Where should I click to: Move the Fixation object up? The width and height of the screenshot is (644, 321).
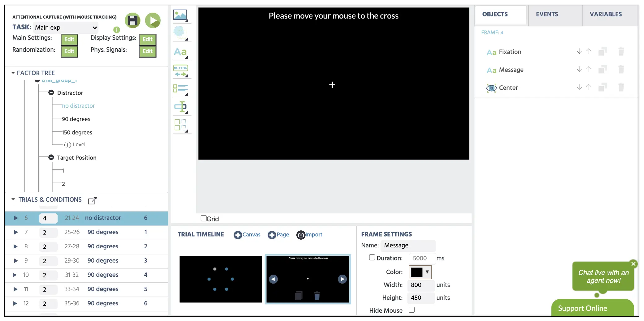(x=589, y=51)
